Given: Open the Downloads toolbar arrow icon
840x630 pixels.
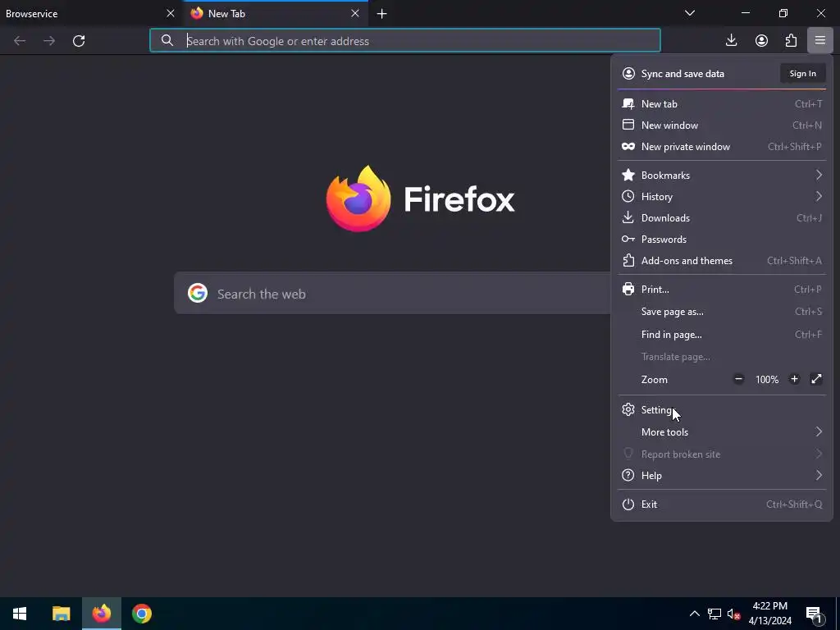Looking at the screenshot, I should click(731, 41).
